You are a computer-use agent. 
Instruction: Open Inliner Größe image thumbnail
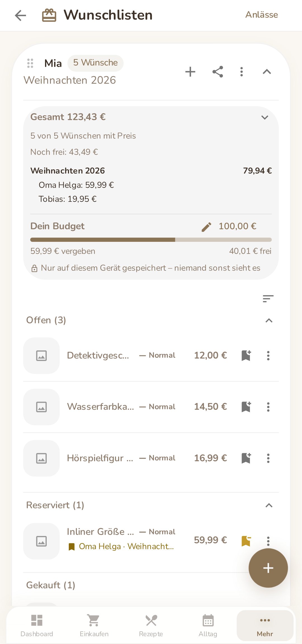click(x=41, y=541)
